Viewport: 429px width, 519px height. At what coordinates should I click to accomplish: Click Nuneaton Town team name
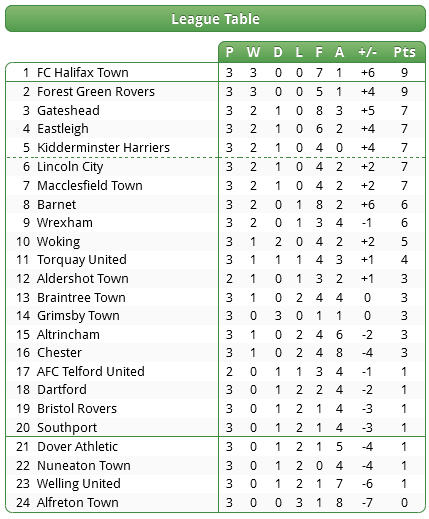(84, 465)
